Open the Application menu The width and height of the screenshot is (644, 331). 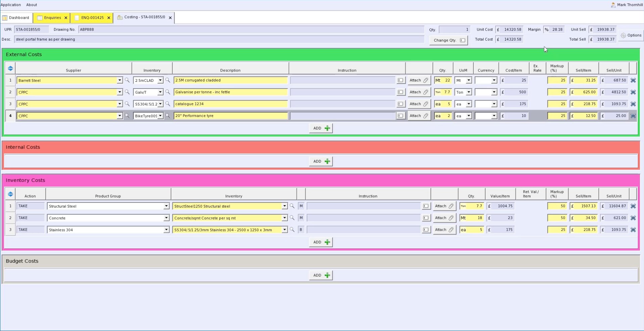[x=11, y=5]
